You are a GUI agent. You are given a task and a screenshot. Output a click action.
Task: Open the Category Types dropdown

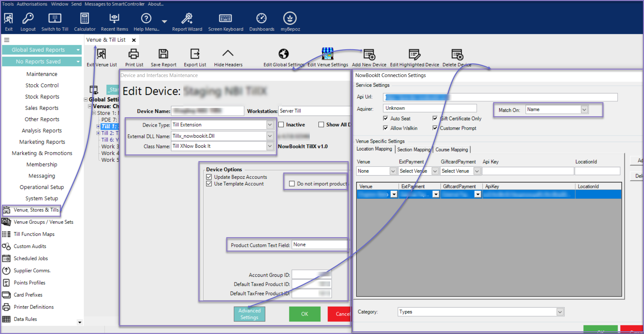click(560, 312)
